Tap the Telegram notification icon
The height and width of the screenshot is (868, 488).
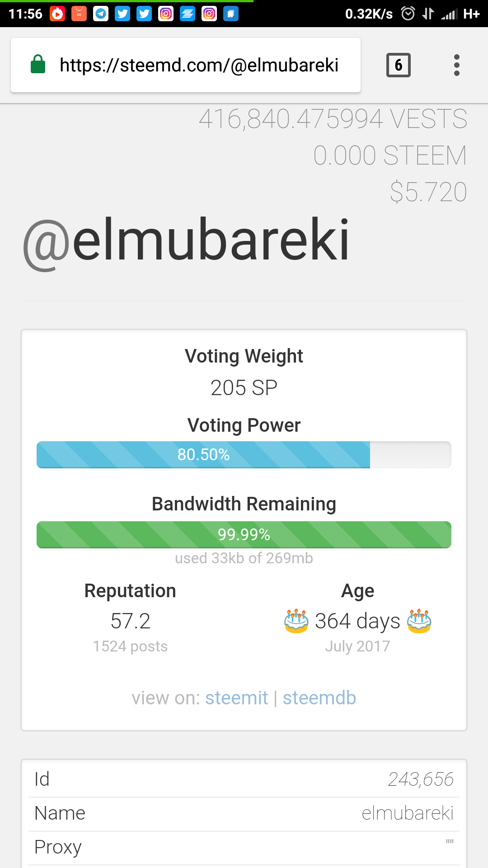pyautogui.click(x=100, y=14)
